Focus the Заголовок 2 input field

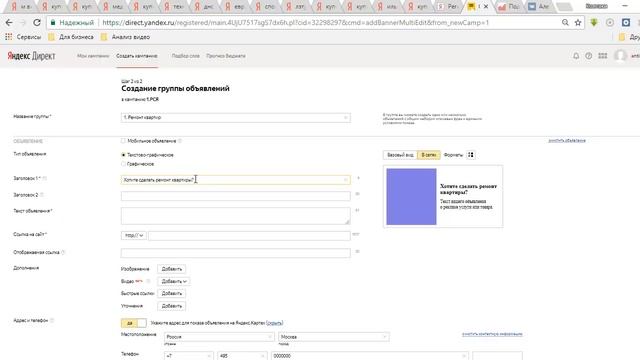click(236, 196)
